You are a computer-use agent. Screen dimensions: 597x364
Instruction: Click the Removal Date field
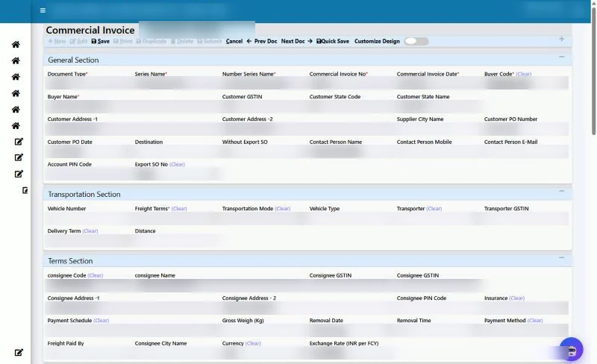tap(351, 330)
